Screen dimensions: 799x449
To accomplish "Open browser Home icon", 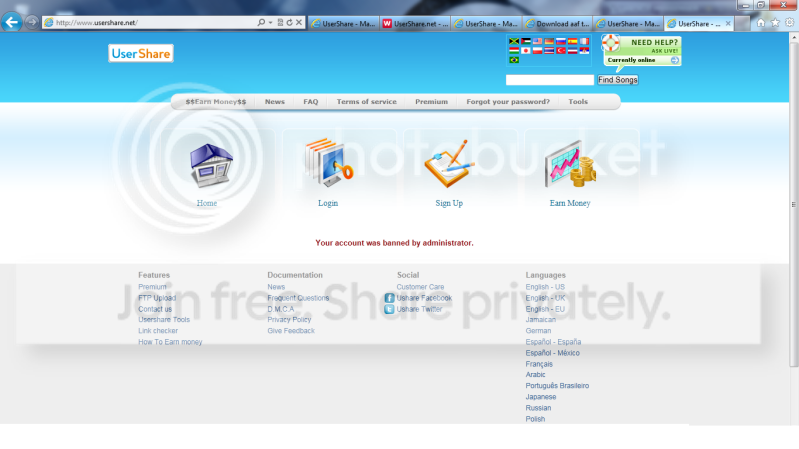I will tap(761, 22).
